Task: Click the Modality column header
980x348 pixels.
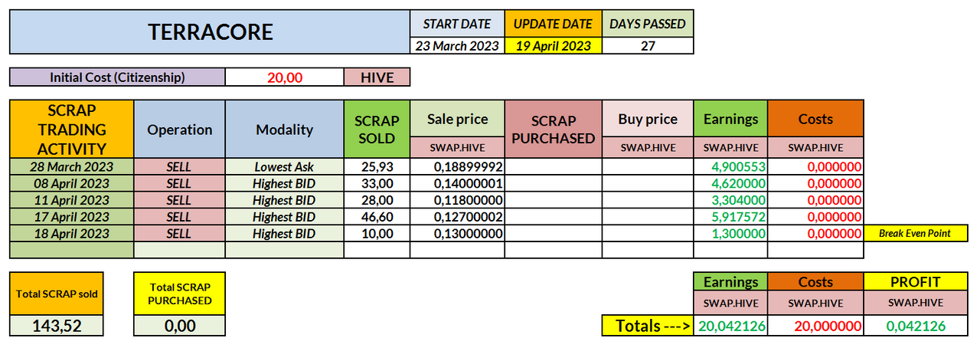Action: tap(284, 129)
